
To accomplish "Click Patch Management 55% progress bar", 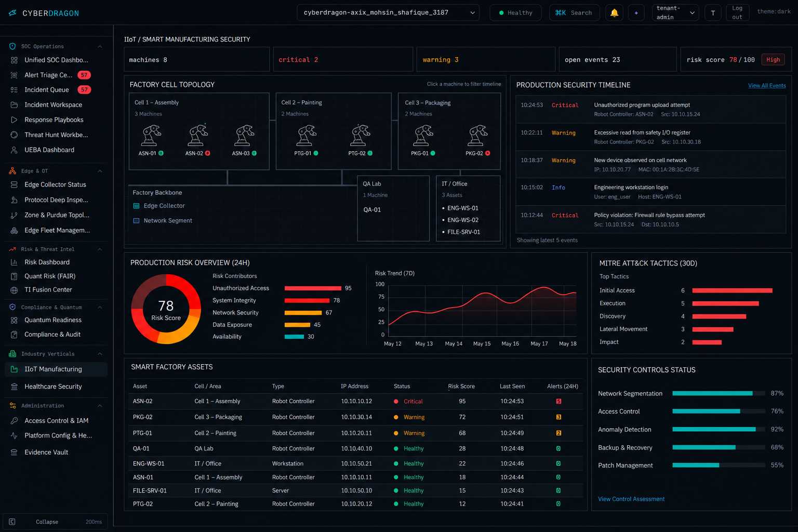I will click(719, 465).
